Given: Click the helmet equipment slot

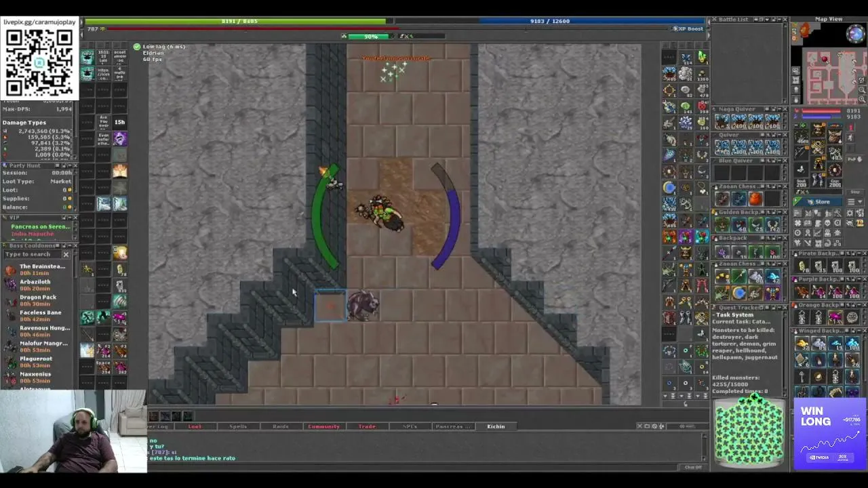Looking at the screenshot, I should [818, 129].
